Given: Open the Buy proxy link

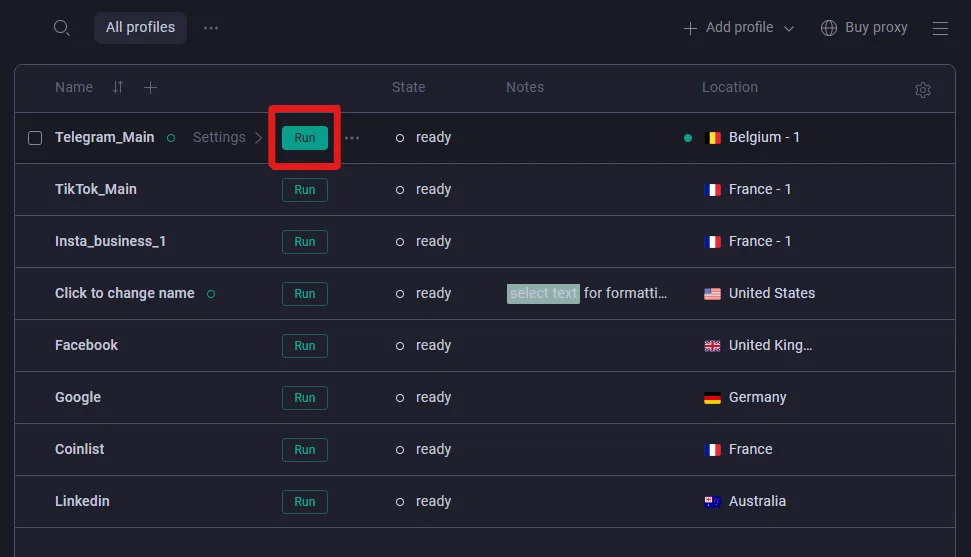Looking at the screenshot, I should coord(864,28).
